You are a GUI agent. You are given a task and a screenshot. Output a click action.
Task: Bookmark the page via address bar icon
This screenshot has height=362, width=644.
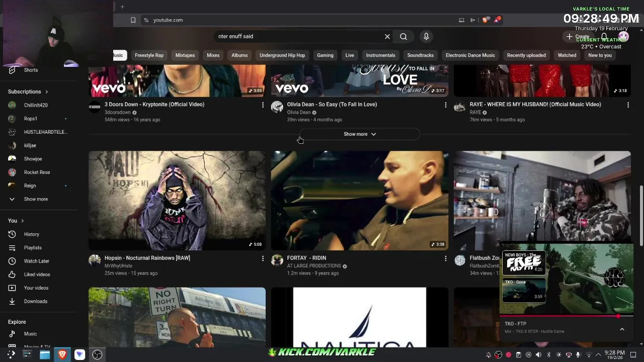[133, 20]
